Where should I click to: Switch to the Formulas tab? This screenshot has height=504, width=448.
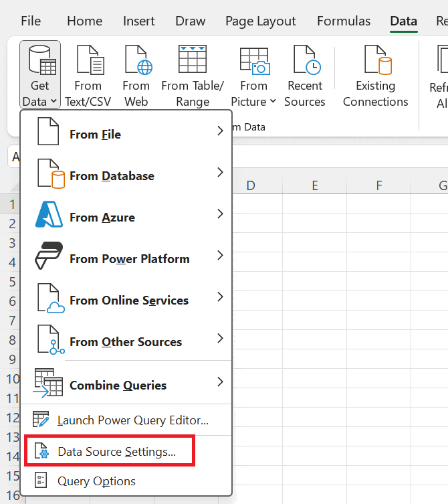(x=344, y=21)
